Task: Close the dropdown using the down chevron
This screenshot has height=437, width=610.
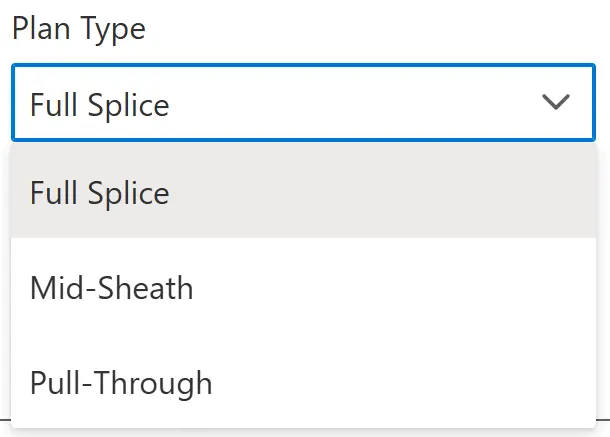Action: tap(555, 103)
